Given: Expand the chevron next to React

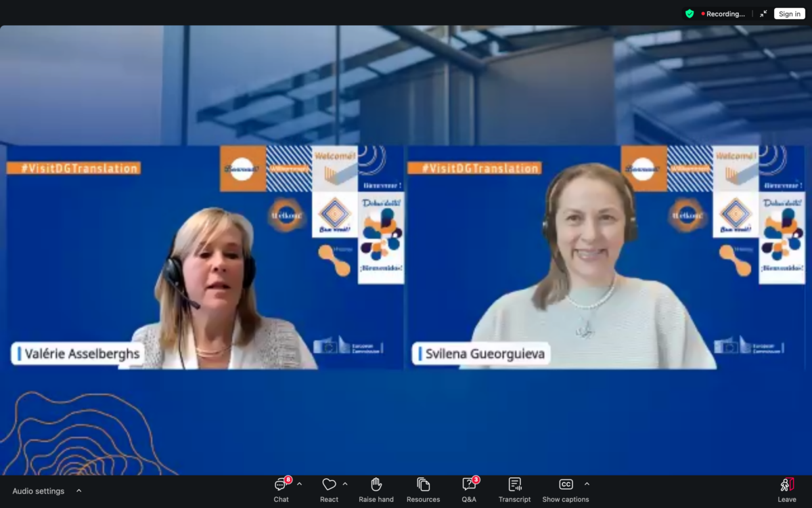Looking at the screenshot, I should (345, 484).
